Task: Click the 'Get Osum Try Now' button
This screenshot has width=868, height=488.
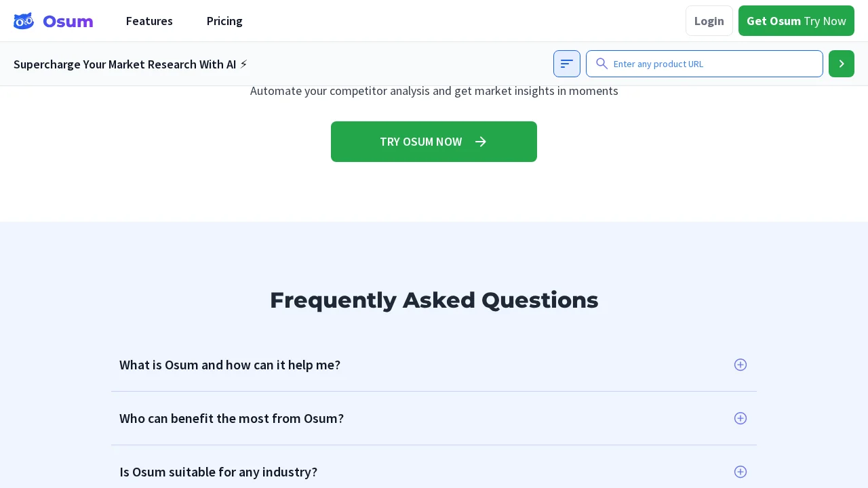Action: point(796,21)
